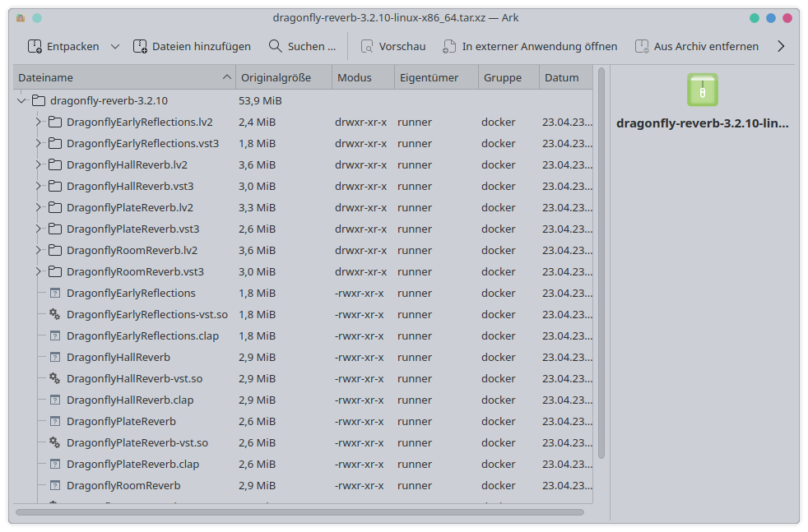Click the DragonflyEarlyReflections file icon
The width and height of the screenshot is (808, 532).
[55, 293]
